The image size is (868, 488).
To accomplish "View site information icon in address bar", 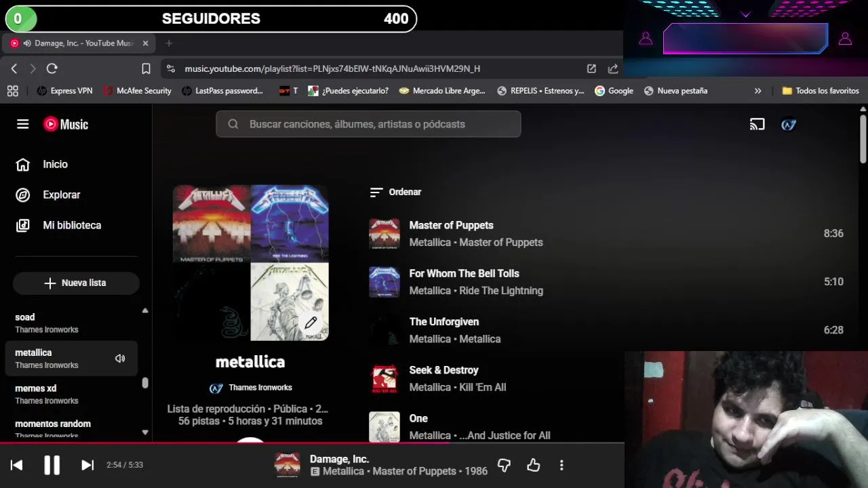I will point(171,68).
